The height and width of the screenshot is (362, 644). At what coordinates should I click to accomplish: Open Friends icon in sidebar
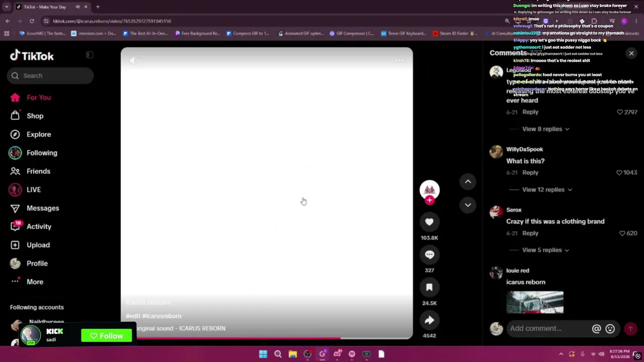click(x=15, y=171)
